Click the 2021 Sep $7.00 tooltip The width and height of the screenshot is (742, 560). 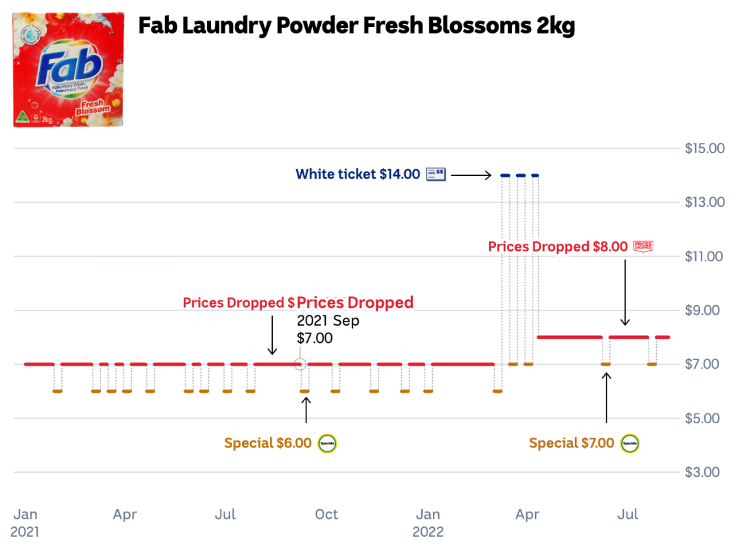(x=328, y=329)
